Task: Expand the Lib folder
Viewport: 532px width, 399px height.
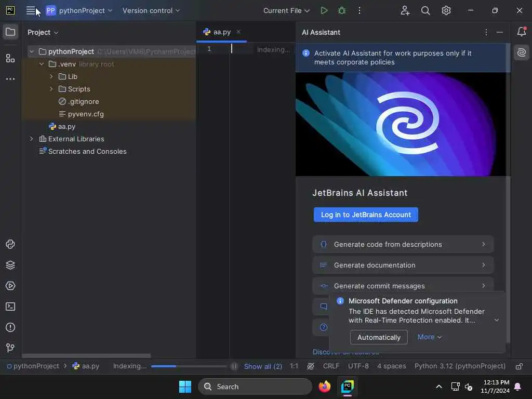Action: (x=51, y=76)
